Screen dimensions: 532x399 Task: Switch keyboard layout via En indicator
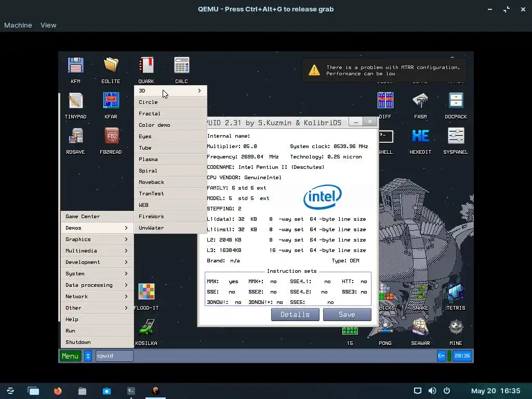441,356
